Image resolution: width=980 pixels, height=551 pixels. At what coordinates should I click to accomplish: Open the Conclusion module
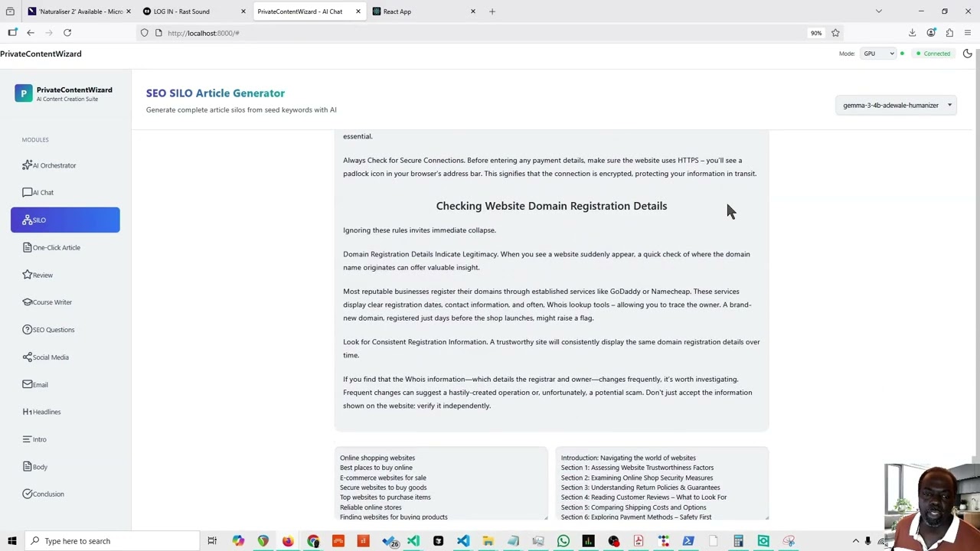[x=65, y=494]
